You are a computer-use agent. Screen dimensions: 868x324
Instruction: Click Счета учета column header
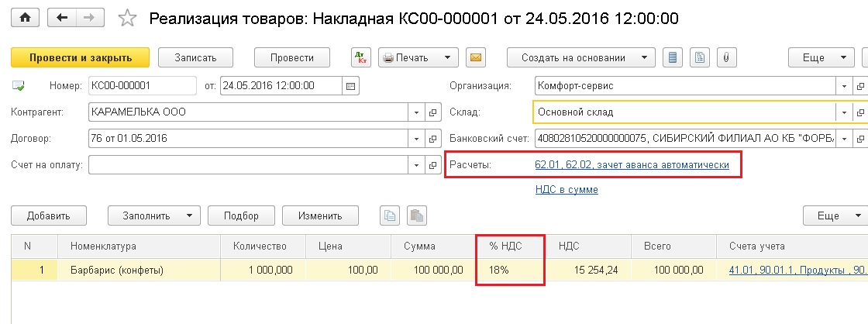coord(792,246)
